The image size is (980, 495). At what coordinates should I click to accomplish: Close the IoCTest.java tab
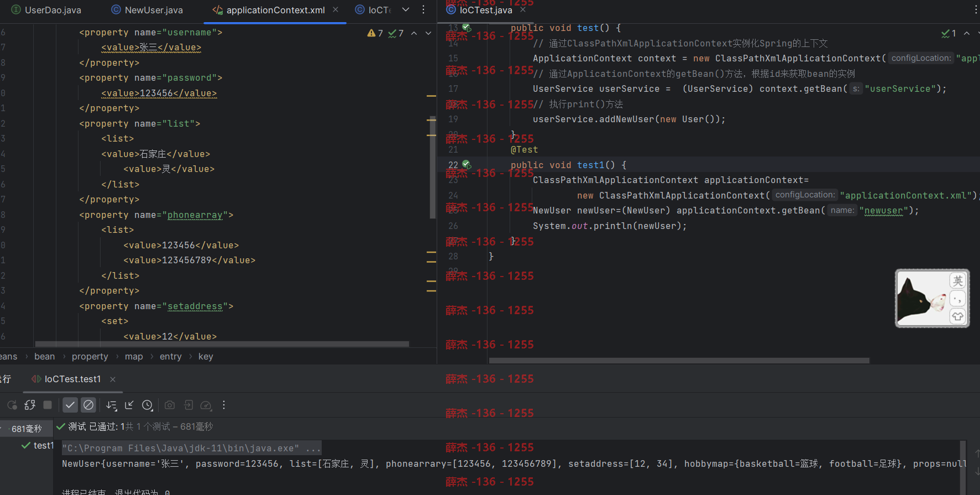(523, 10)
